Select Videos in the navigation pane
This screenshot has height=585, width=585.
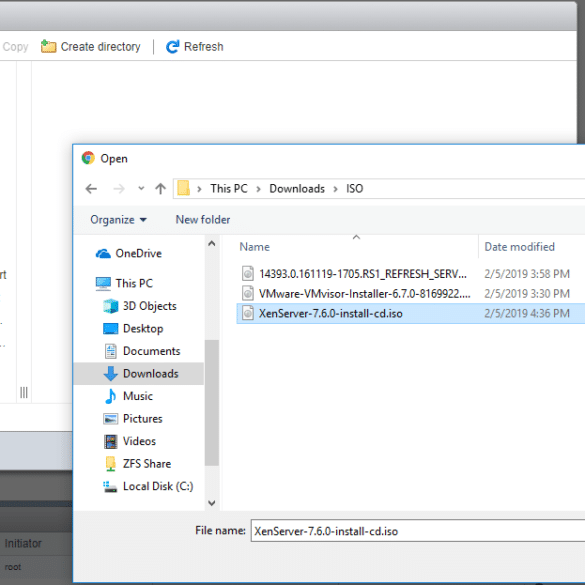pyautogui.click(x=139, y=441)
